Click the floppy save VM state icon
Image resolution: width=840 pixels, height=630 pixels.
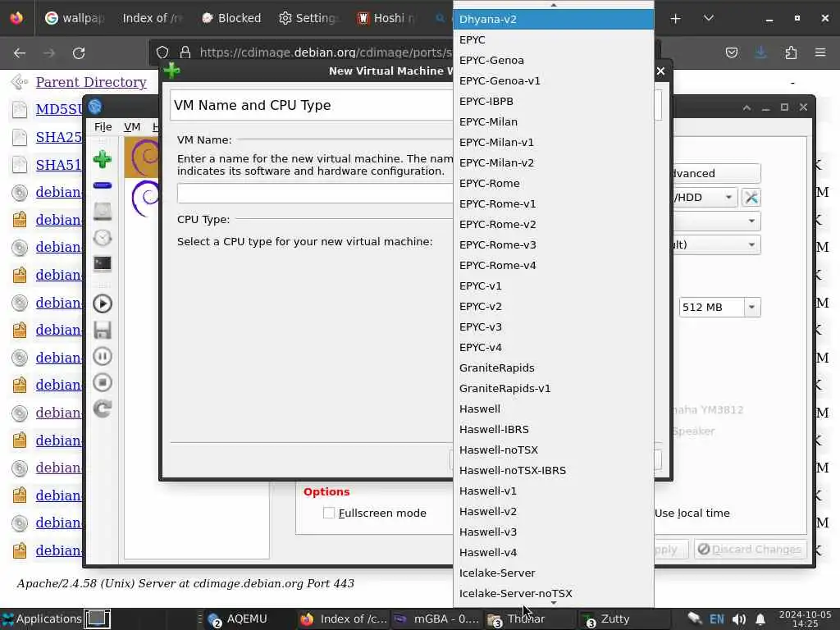pos(103,330)
